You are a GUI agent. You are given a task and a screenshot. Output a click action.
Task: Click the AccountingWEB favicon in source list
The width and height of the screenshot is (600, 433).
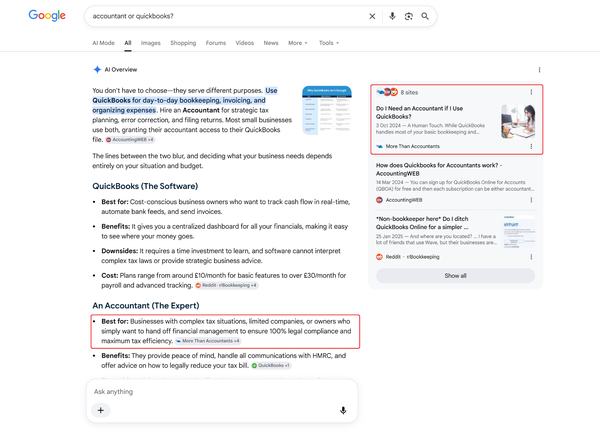pyautogui.click(x=379, y=200)
